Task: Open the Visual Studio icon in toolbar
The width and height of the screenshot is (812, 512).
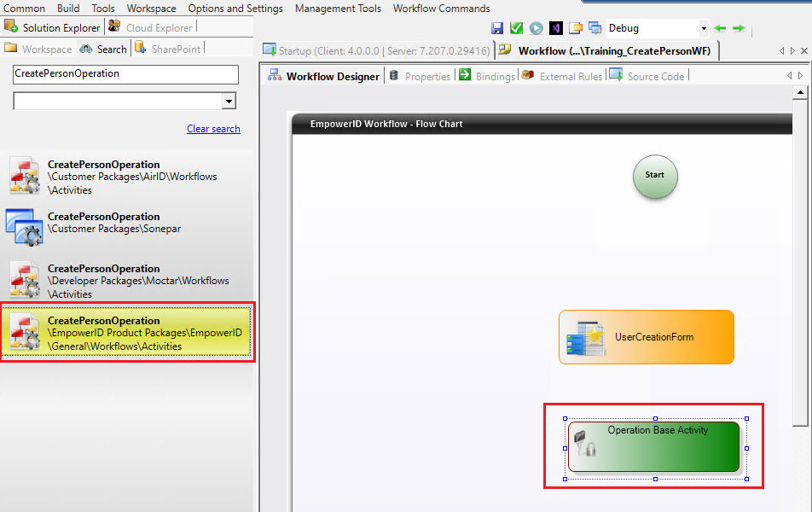Action: (555, 28)
